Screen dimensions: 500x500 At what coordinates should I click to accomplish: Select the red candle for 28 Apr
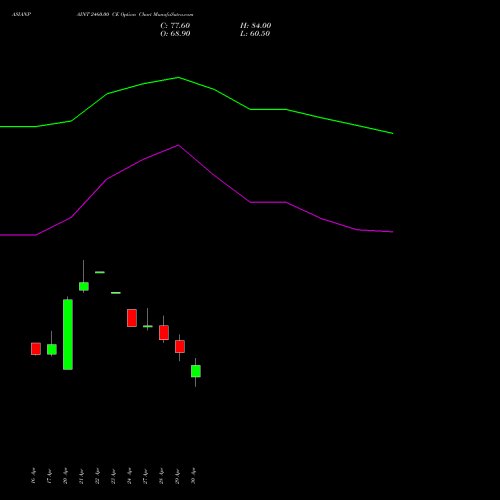pos(164,332)
